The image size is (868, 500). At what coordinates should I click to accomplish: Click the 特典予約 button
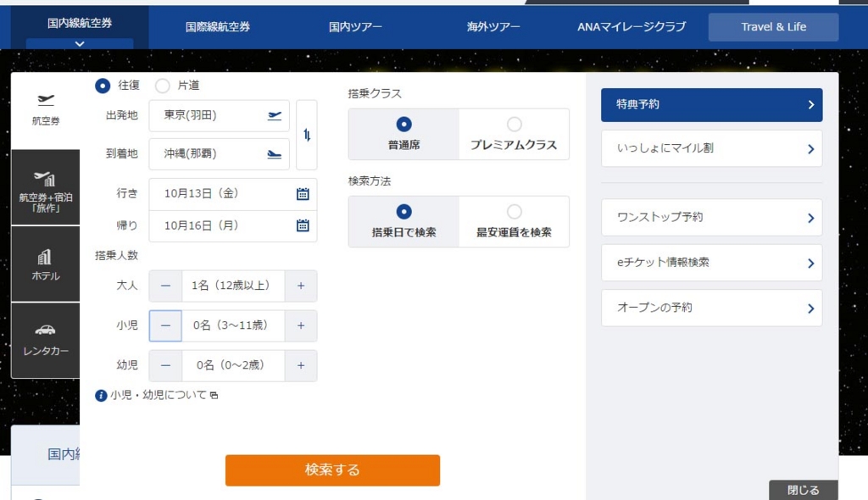711,105
